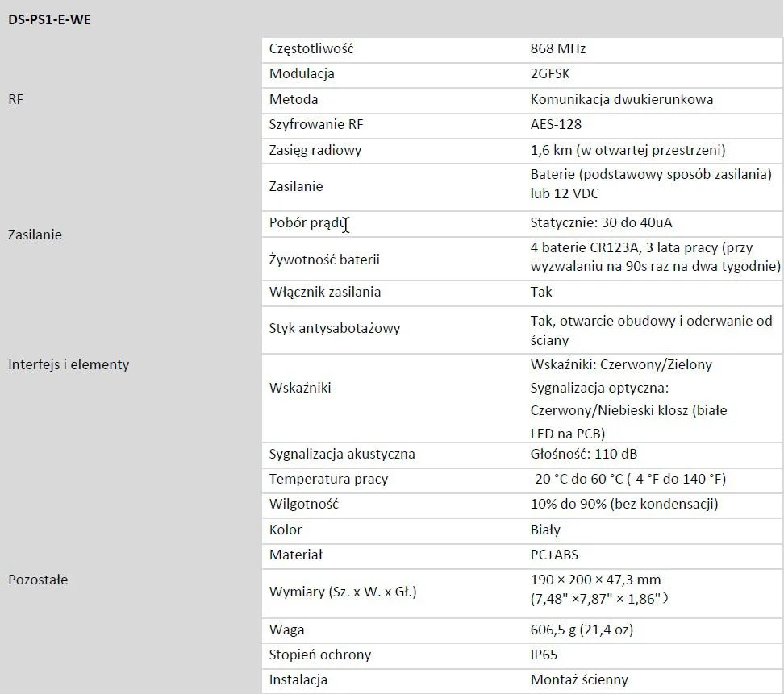Select the Montaż ścienny installation value
Screen dimensions: 784x694
pos(579,679)
